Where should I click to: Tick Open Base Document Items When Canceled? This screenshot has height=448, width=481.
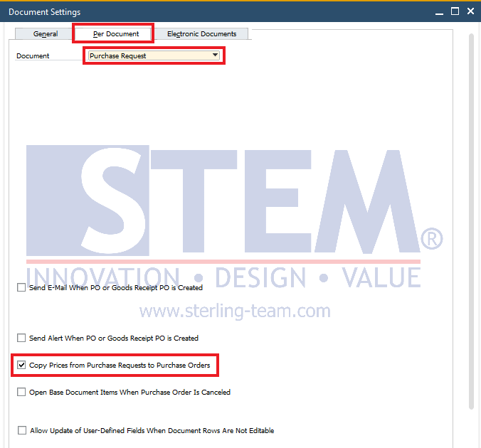(x=21, y=392)
